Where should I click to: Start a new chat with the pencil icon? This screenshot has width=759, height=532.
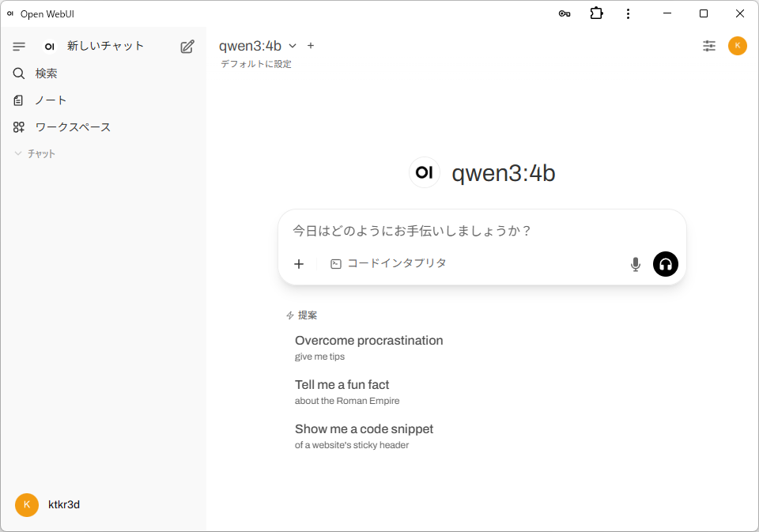coord(187,47)
